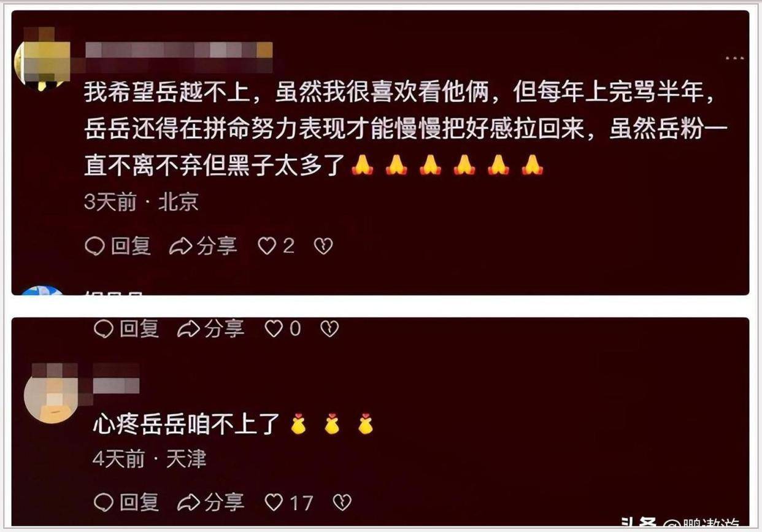
Task: Open the Beijing commenter's avatar
Action: coord(41,61)
